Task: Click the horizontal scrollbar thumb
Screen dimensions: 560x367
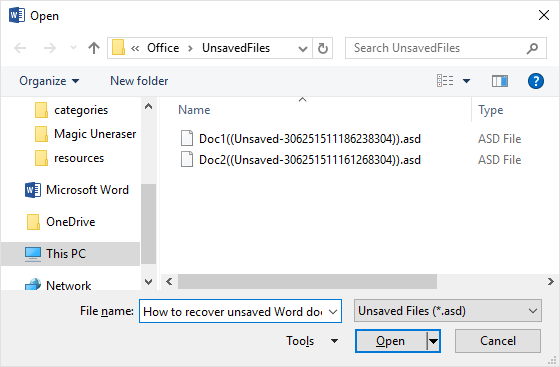Action: [307, 282]
